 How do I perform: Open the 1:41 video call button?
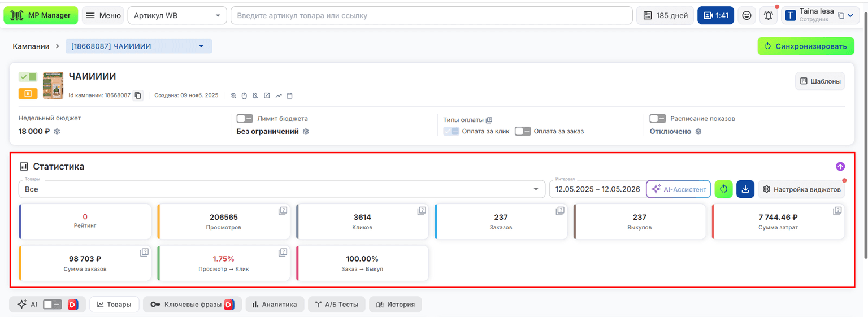point(715,15)
